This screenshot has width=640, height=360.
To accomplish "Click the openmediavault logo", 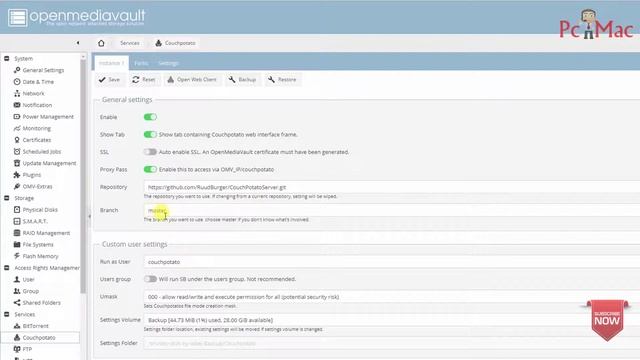I will pyautogui.click(x=76, y=17).
